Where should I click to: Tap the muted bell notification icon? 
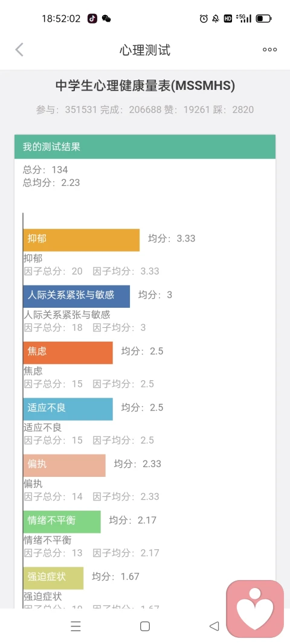(x=216, y=19)
